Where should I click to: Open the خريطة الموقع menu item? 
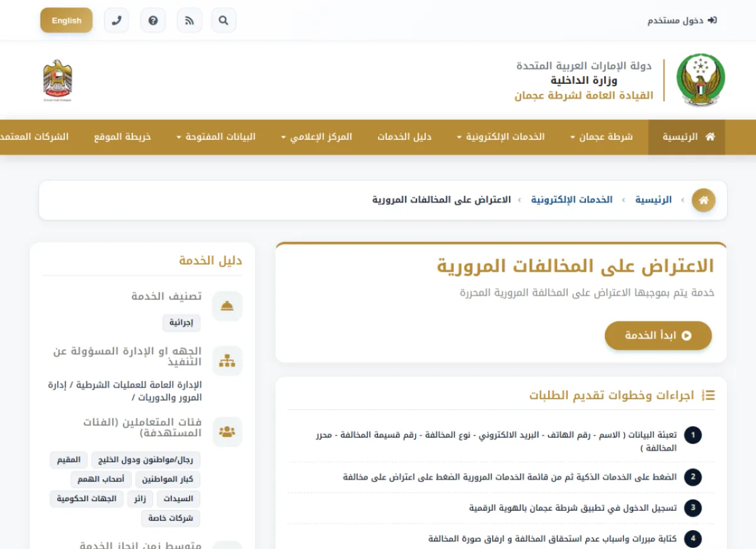pyautogui.click(x=122, y=137)
